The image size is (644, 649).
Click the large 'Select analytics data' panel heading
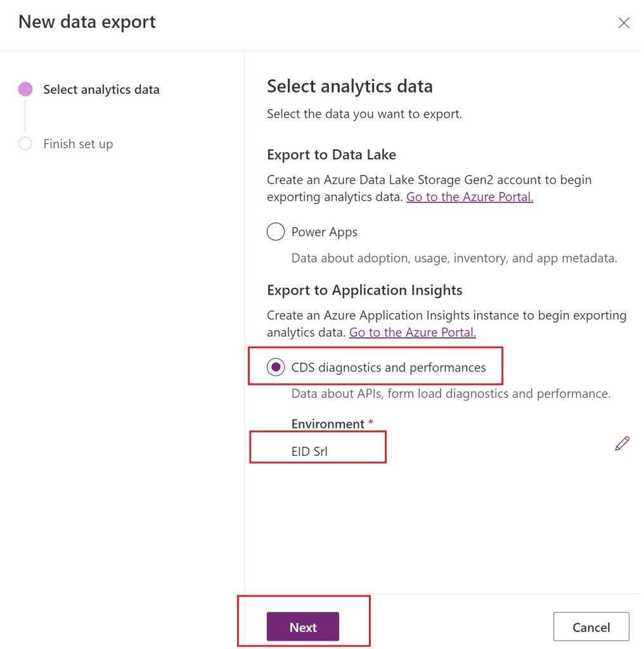[x=350, y=86]
